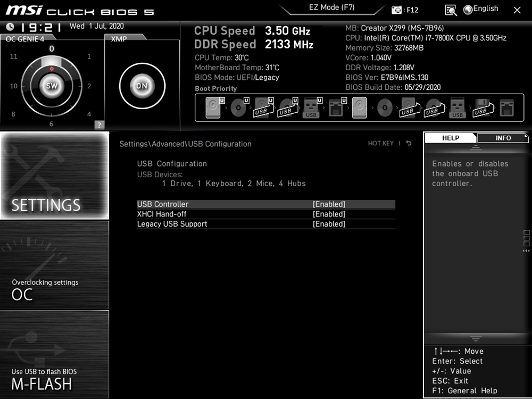
Task: Select the legacy USB key boot icon
Action: pos(458,107)
